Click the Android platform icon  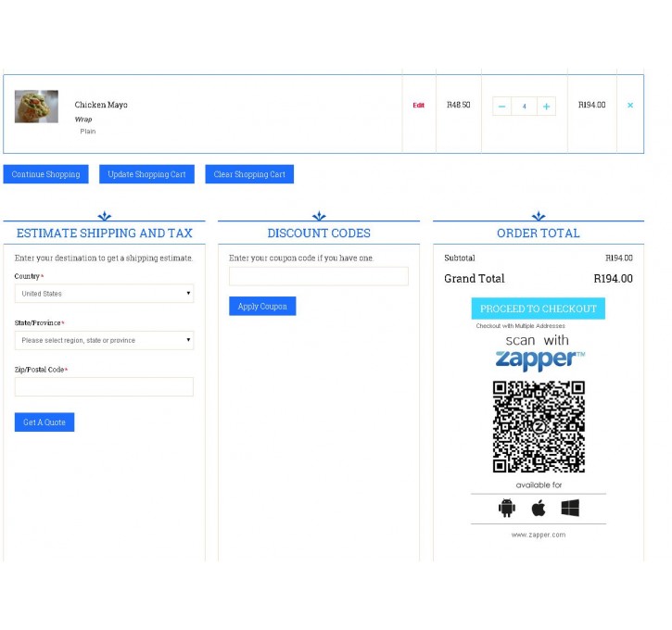(506, 508)
